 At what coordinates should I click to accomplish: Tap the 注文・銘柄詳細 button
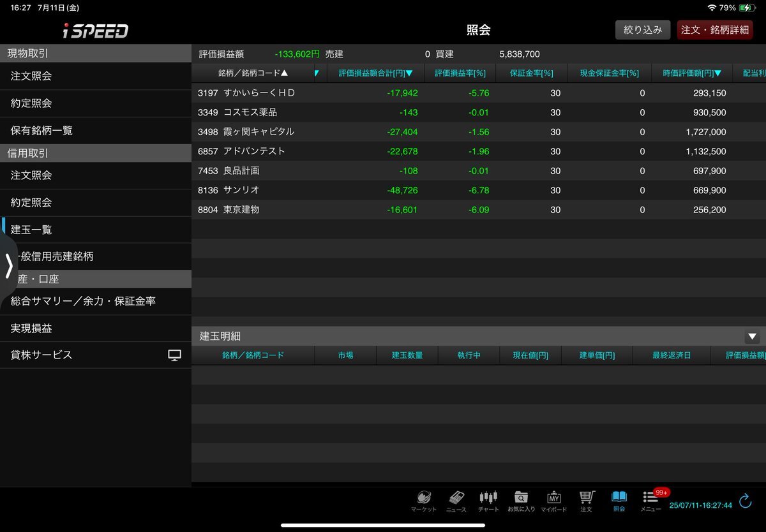click(x=715, y=30)
